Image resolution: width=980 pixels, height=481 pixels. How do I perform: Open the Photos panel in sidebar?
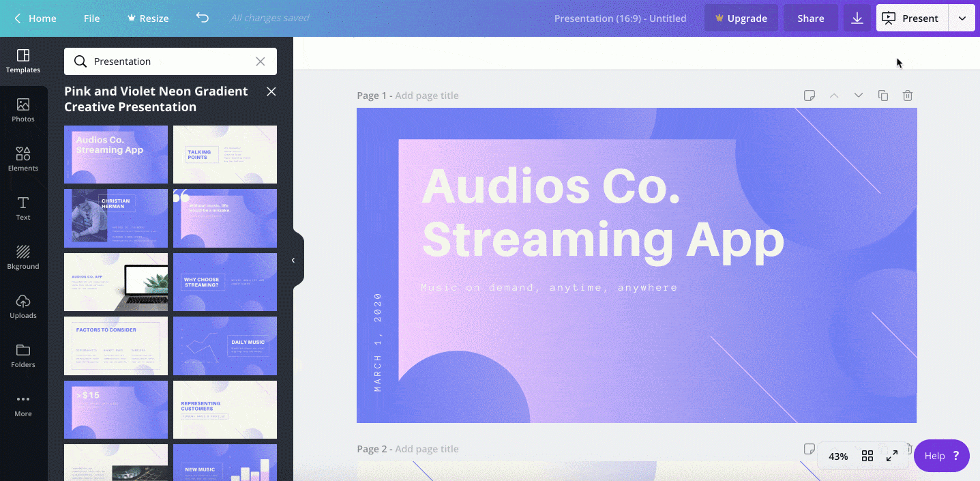pos(23,110)
